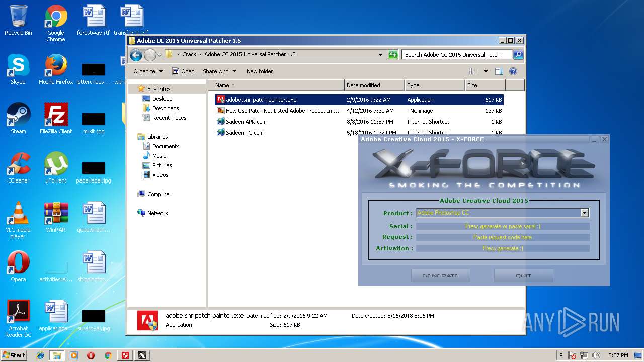Open VLC media player desktop shortcut

click(x=18, y=220)
